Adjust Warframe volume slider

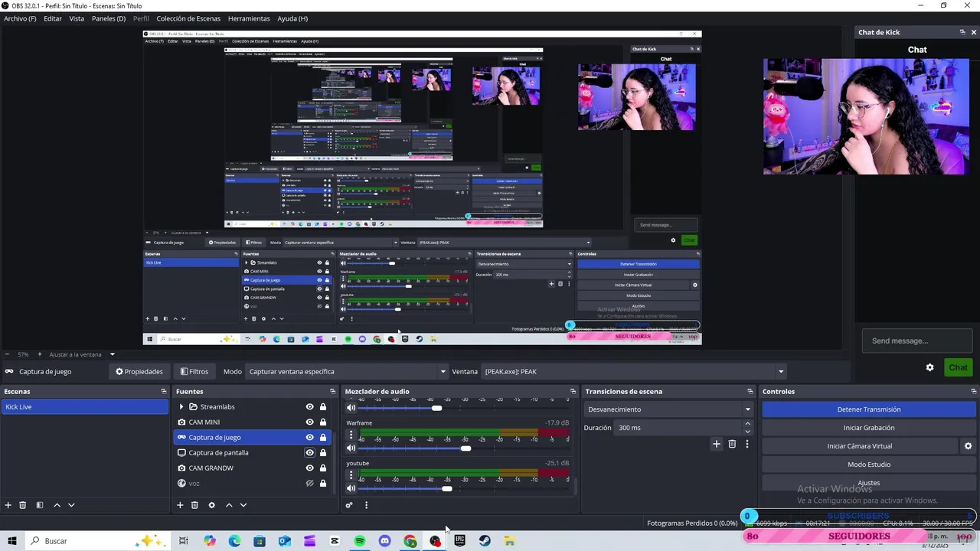(x=465, y=448)
